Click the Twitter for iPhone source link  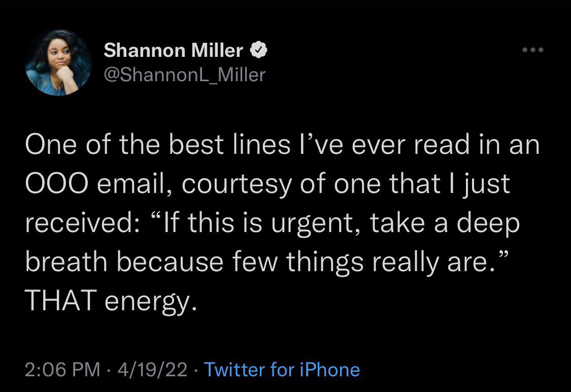pos(282,370)
